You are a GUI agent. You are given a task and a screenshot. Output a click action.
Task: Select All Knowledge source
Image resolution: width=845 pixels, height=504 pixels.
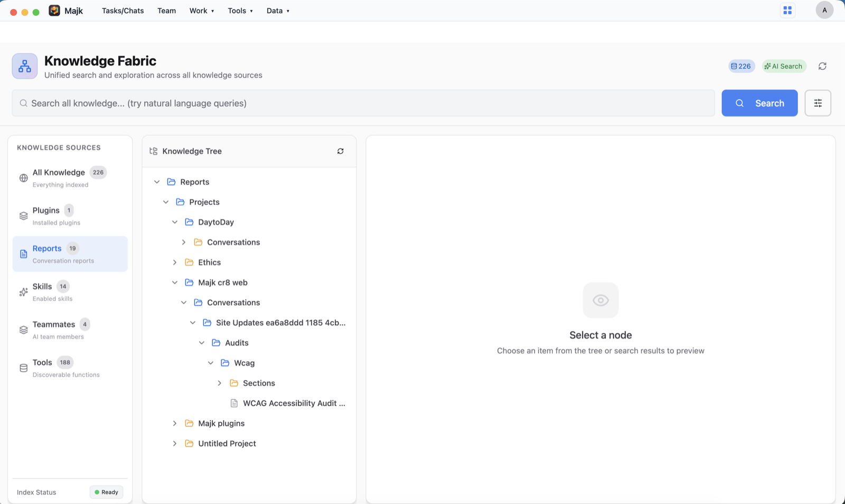pos(70,178)
